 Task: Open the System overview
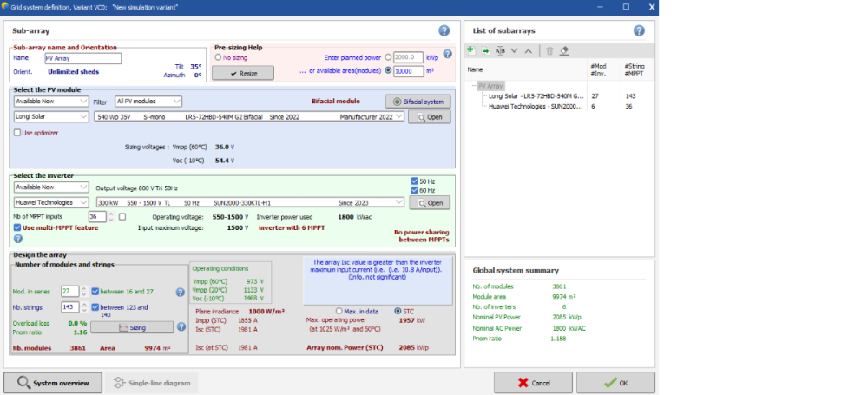tap(52, 382)
